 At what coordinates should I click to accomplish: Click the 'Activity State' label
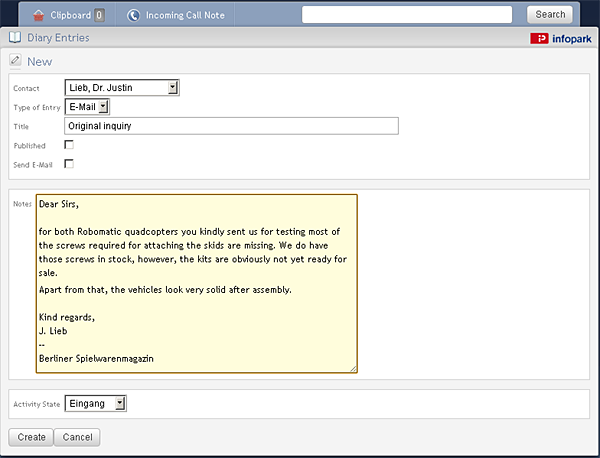pyautogui.click(x=37, y=404)
